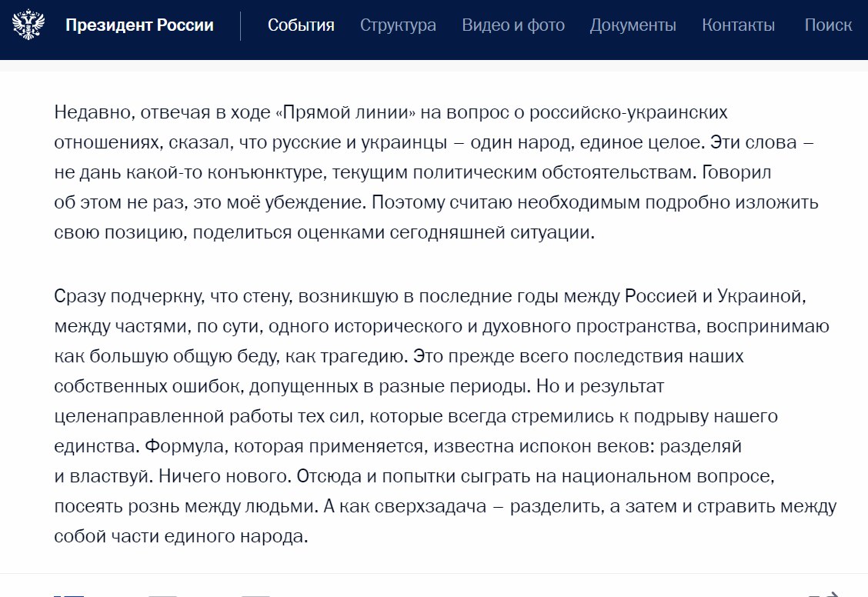The height and width of the screenshot is (597, 868).
Task: Open the Документы section
Action: (x=633, y=25)
